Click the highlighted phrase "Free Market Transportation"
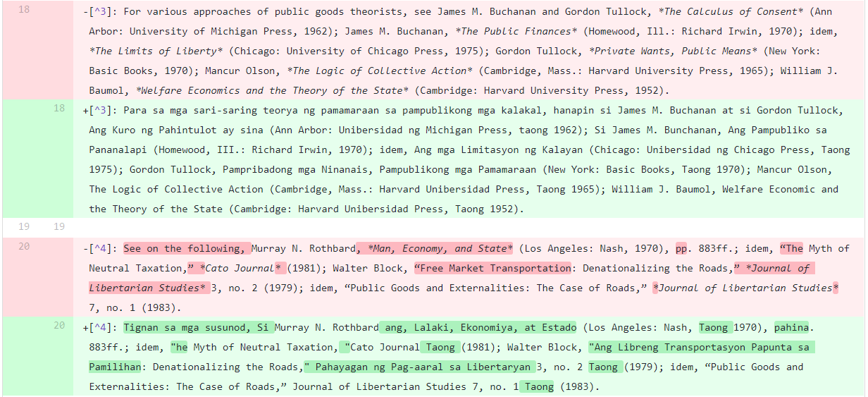868x397 pixels. [x=495, y=268]
